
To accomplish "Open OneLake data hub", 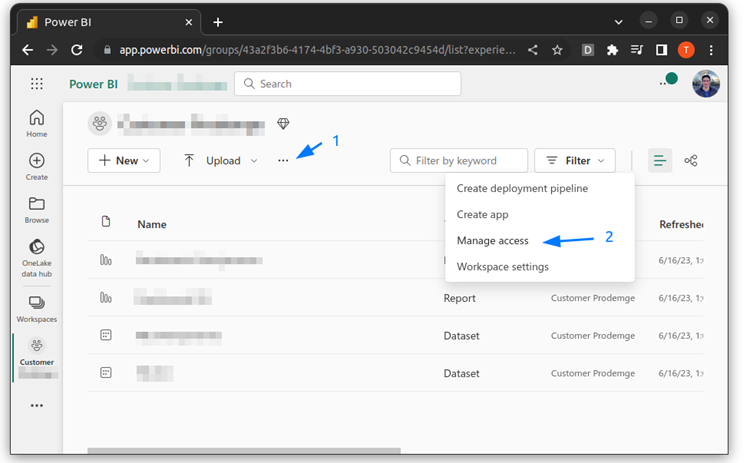I will (37, 258).
